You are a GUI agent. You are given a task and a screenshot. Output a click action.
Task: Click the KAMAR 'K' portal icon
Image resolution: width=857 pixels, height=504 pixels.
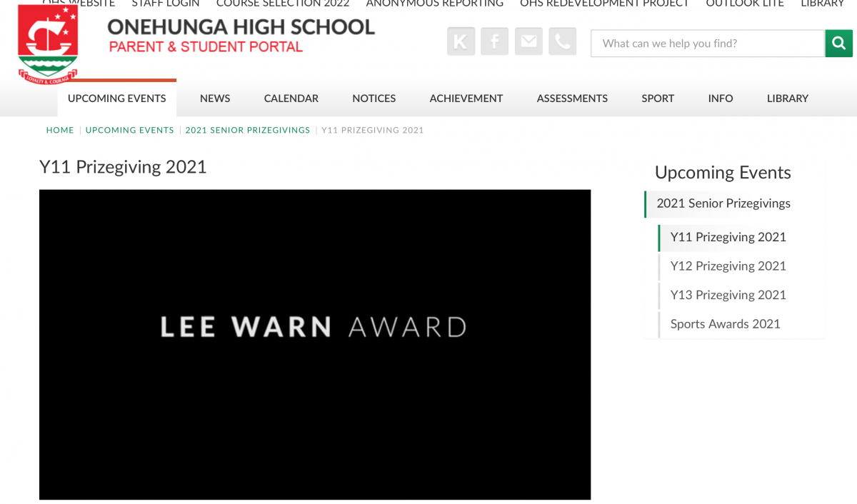461,42
